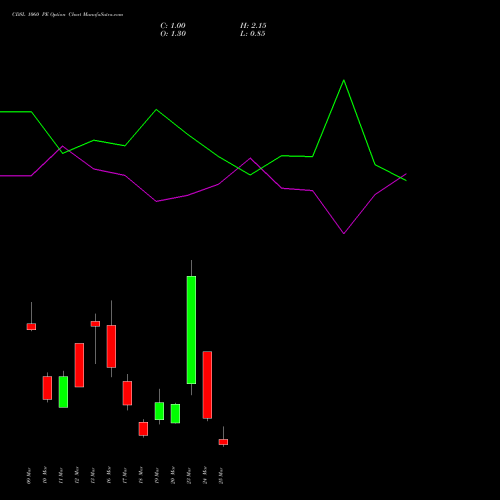
Task: Select the "11 Mar" date label
Action: tap(61, 476)
